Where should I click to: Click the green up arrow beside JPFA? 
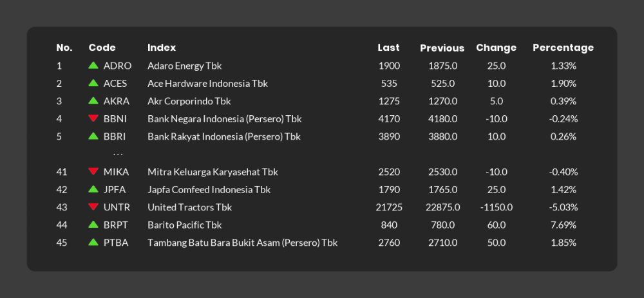pyautogui.click(x=93, y=189)
